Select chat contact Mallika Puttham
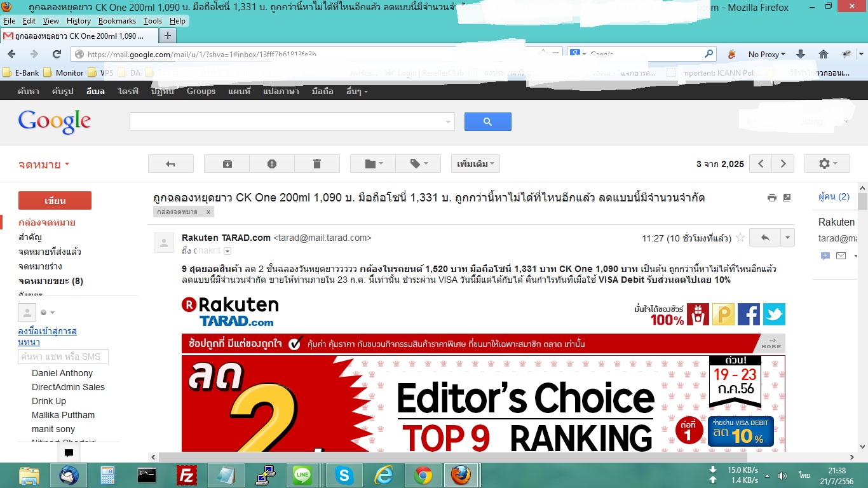This screenshot has width=868, height=488. [x=64, y=415]
